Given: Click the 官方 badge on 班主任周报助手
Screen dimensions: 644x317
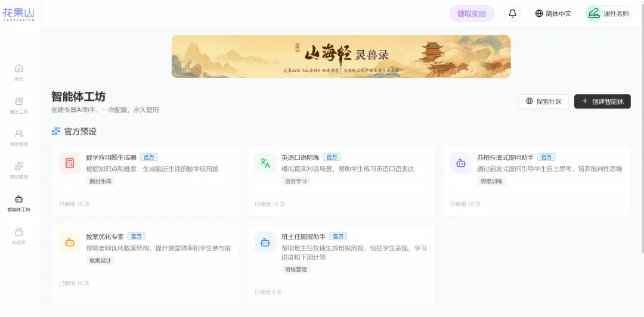Looking at the screenshot, I should (x=338, y=237).
